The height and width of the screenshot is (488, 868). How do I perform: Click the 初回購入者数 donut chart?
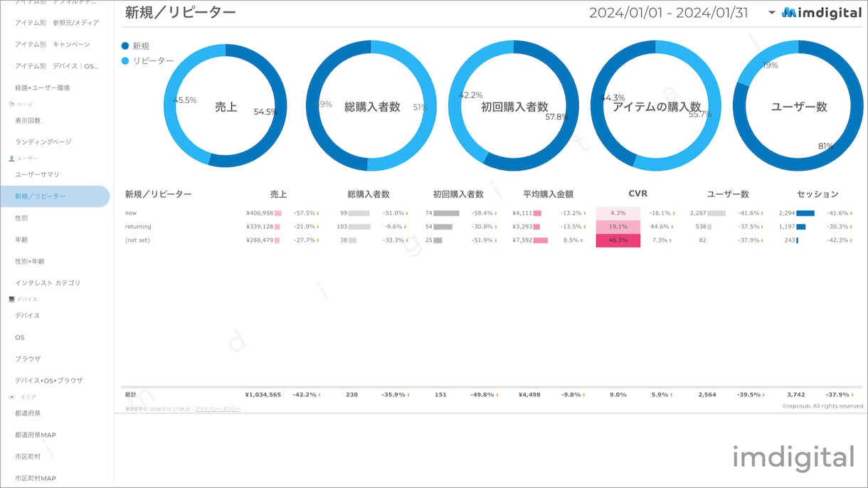514,106
